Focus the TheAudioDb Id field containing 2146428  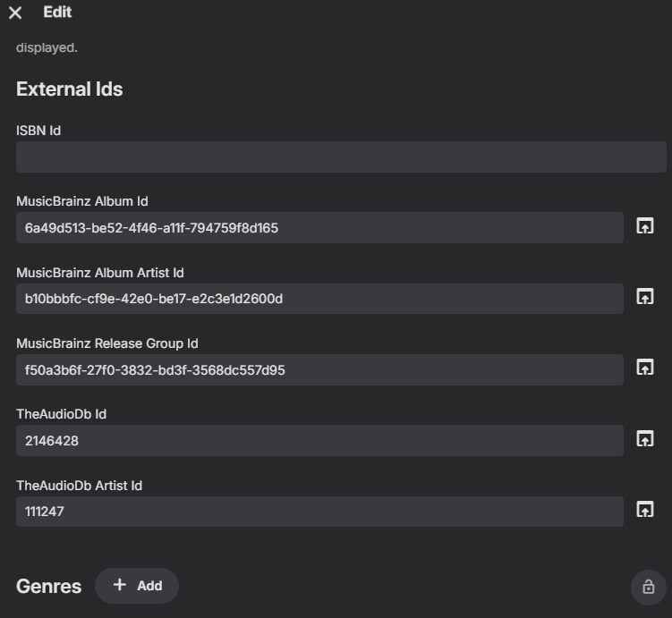coord(319,440)
